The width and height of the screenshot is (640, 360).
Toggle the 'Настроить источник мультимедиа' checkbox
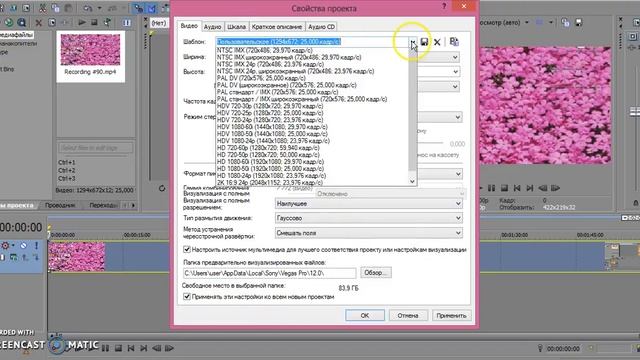click(187, 249)
